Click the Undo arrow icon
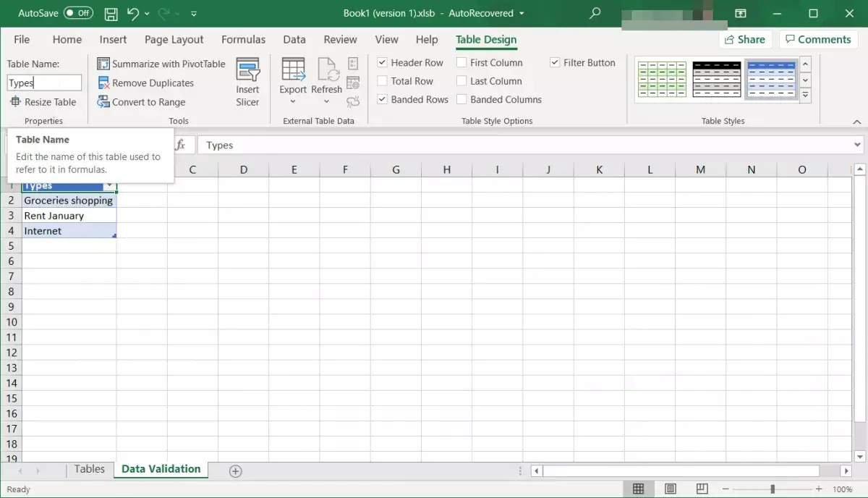This screenshot has height=498, width=868. click(x=132, y=14)
